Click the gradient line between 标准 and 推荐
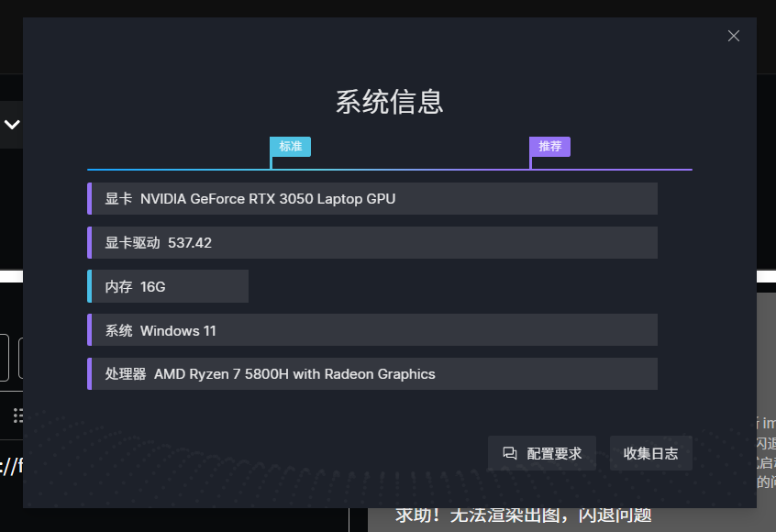 401,170
